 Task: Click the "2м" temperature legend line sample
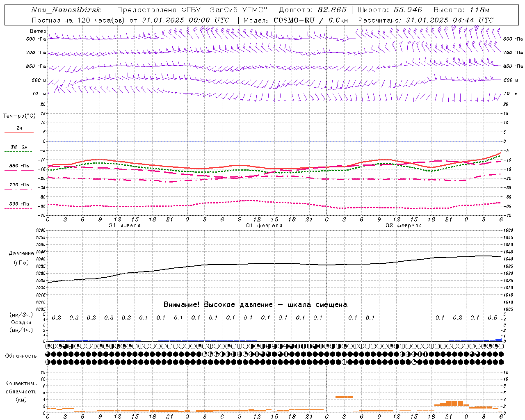[x=19, y=132]
